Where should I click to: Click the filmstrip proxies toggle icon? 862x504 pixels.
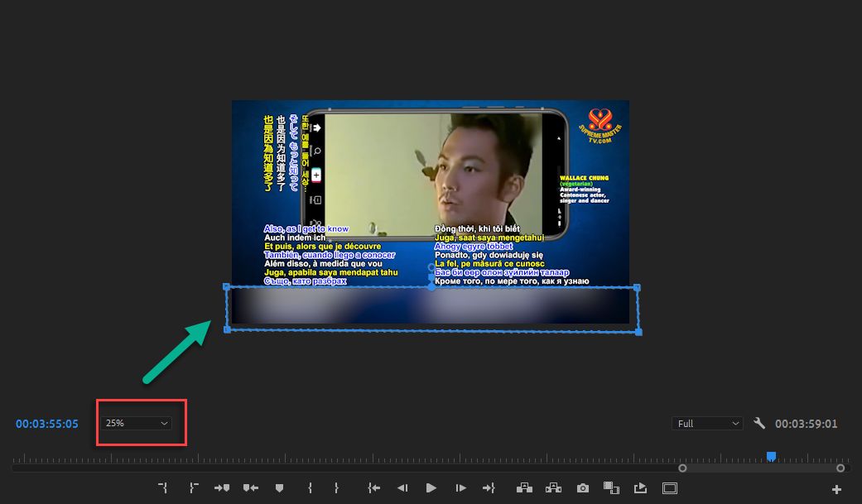[611, 487]
